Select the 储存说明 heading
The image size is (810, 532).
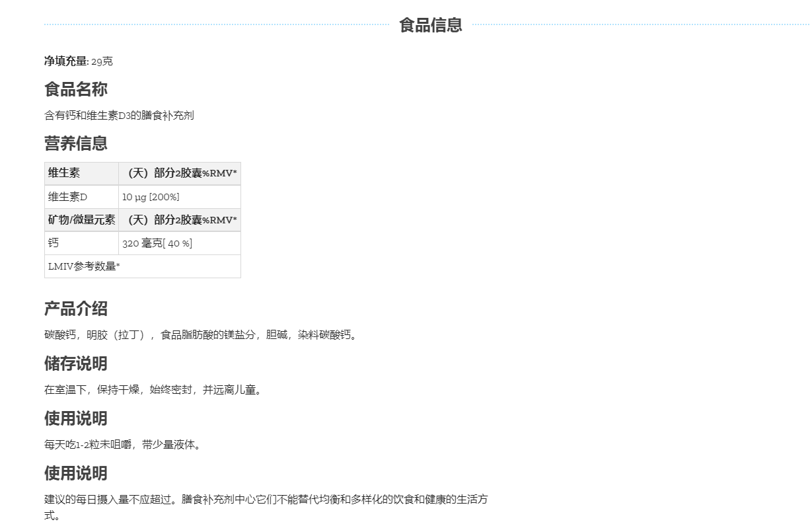point(75,363)
